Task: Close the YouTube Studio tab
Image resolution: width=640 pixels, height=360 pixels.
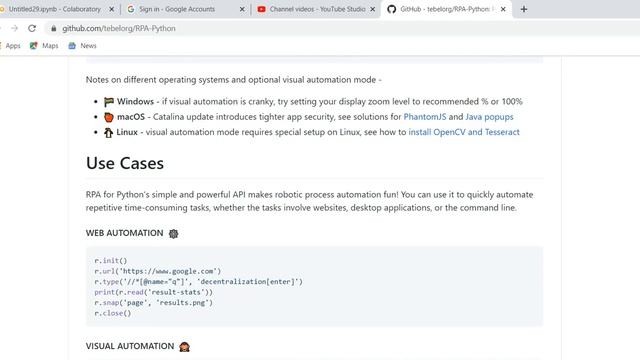Action: [x=373, y=9]
